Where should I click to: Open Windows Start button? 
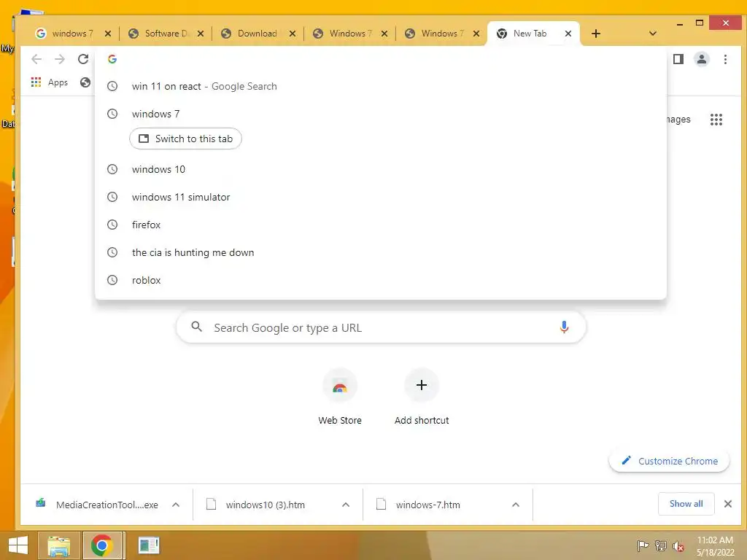tap(18, 545)
